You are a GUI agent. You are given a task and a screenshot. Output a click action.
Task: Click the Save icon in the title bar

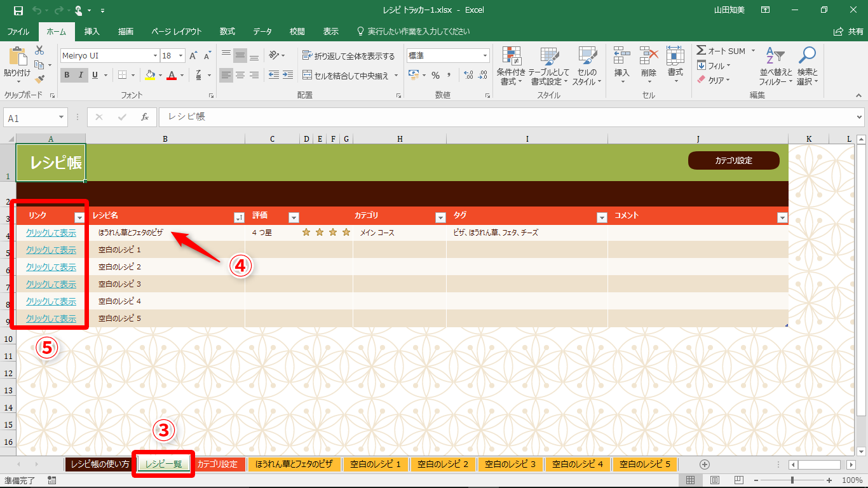18,10
